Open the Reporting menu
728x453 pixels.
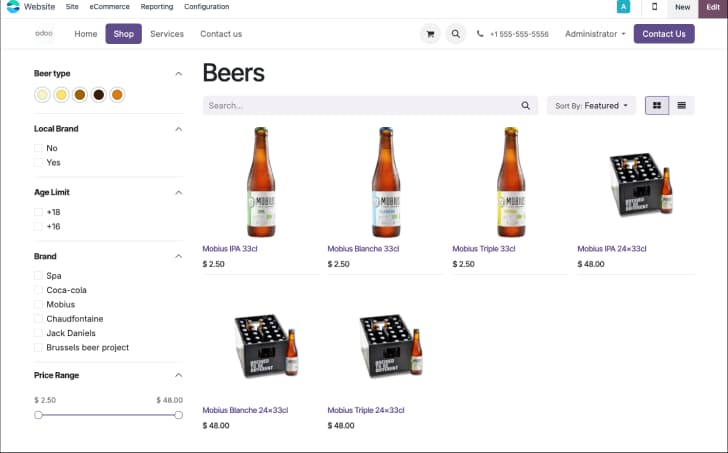point(157,6)
